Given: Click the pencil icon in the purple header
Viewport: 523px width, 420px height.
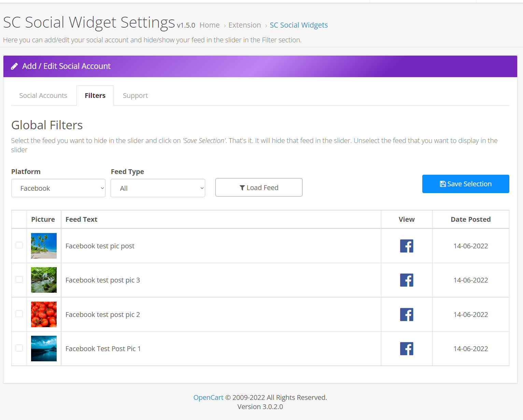Looking at the screenshot, I should coord(14,66).
